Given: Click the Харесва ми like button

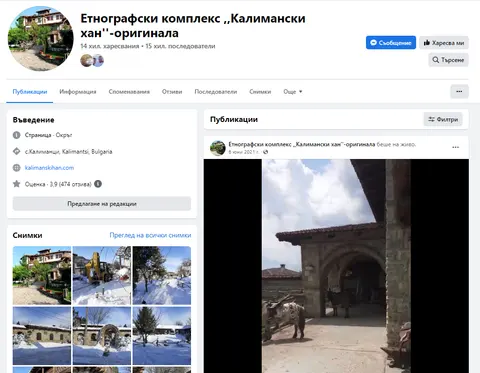Looking at the screenshot, I should (444, 43).
